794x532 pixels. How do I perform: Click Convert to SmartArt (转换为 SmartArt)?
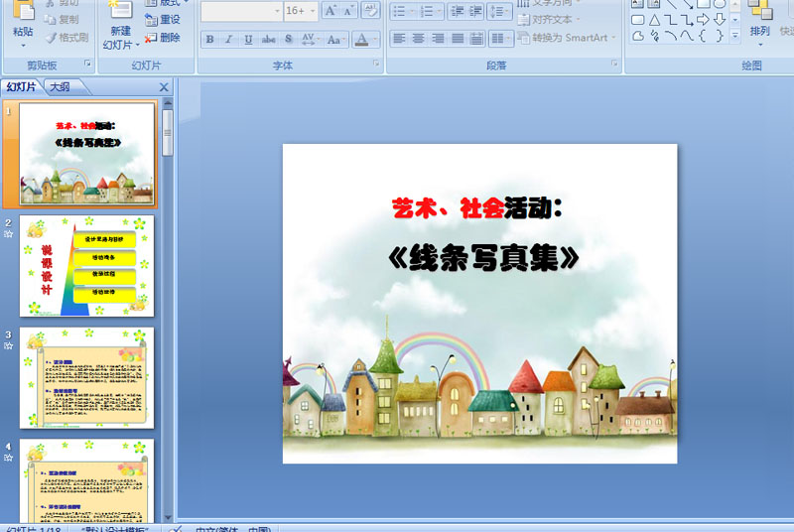[566, 38]
